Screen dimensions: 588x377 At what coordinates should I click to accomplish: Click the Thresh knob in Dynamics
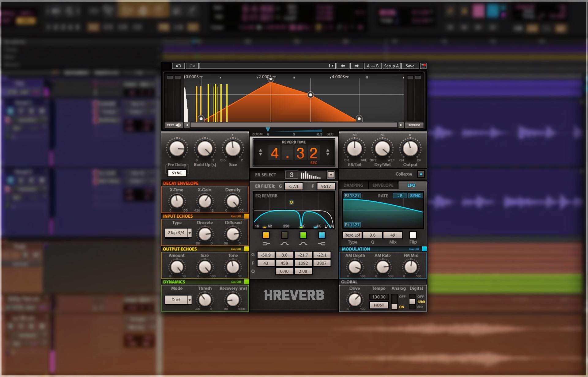pos(205,300)
